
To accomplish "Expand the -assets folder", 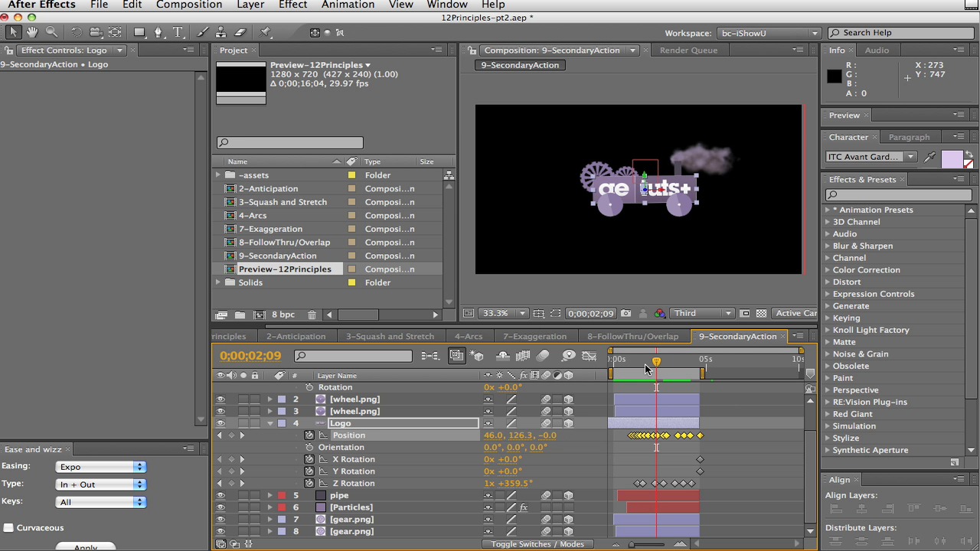I will tap(218, 175).
